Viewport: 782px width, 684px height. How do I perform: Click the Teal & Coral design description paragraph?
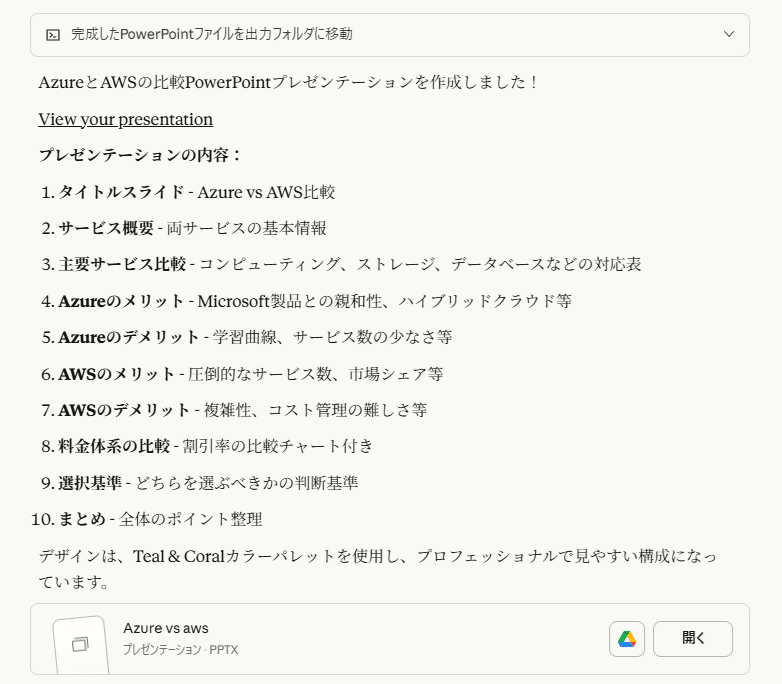(x=378, y=569)
